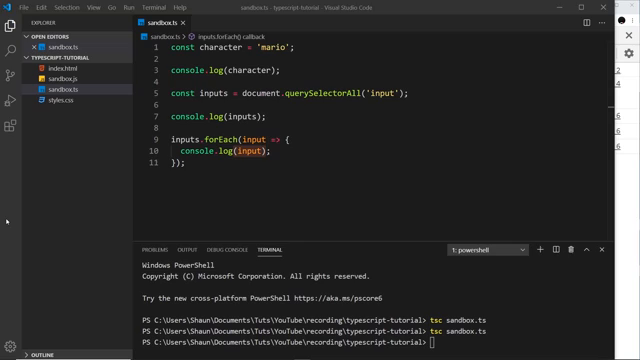The height and width of the screenshot is (360, 640).
Task: Collapse the TYPESCRIPT-TUTORIAL folder section
Action: coord(27,58)
